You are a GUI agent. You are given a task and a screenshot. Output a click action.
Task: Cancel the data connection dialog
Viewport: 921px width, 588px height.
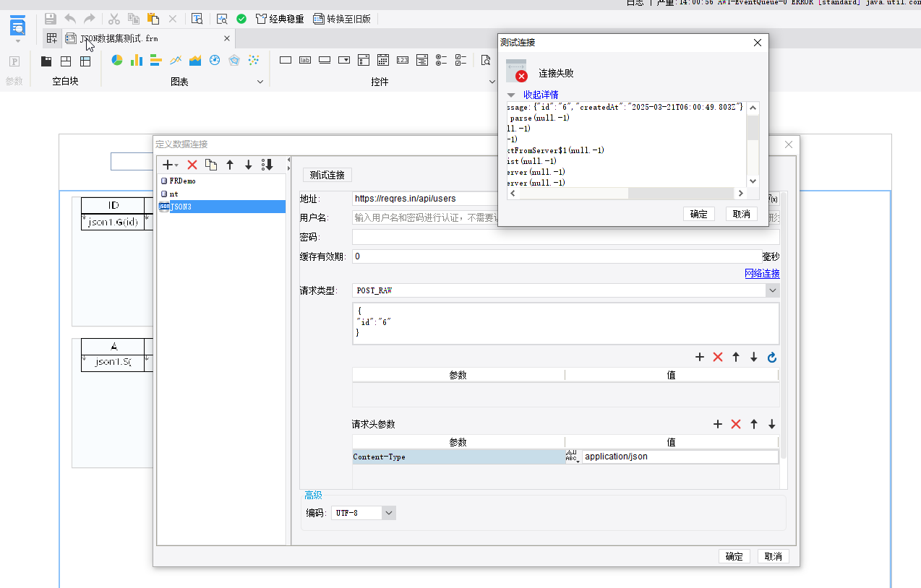(x=774, y=556)
